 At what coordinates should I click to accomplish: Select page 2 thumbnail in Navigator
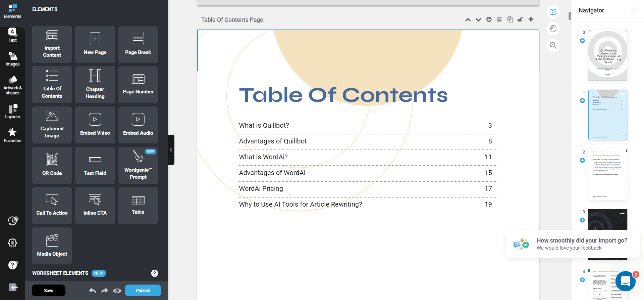[607, 175]
